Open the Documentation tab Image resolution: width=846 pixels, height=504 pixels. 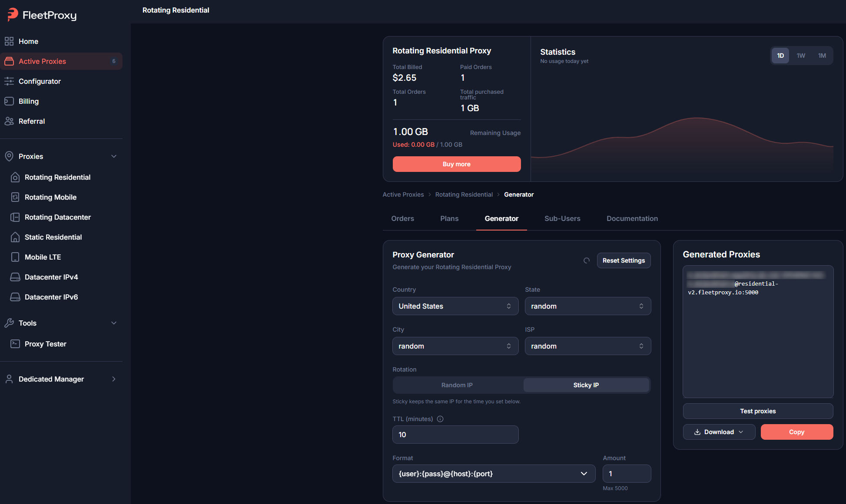tap(632, 218)
